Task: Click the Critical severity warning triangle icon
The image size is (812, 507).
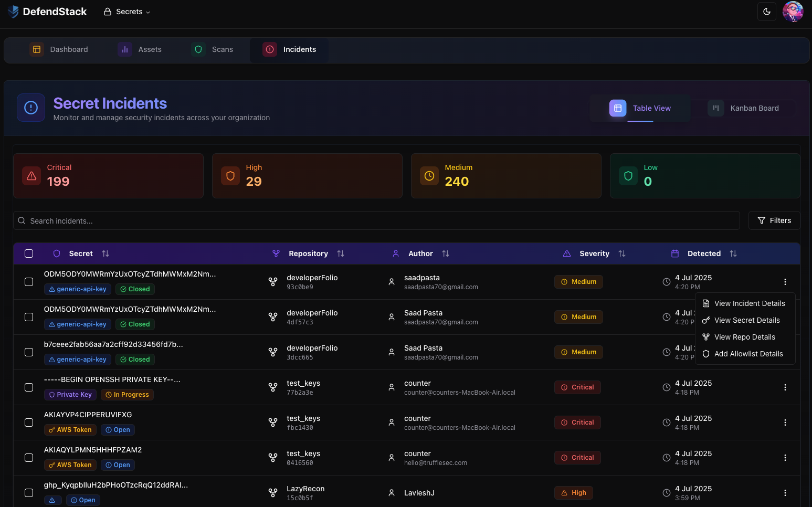Action: (31, 176)
